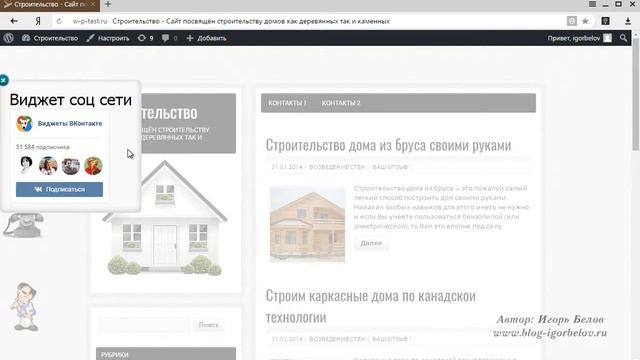This screenshot has width=640, height=360.
Task: Open post Строительство дома из бруса своими руками
Action: click(388, 145)
